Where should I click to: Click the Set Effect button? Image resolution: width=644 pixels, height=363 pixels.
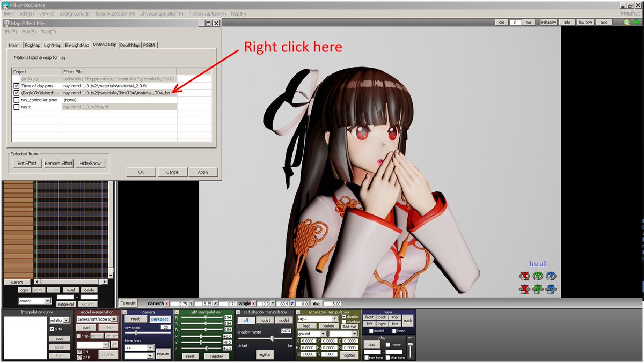pos(27,163)
